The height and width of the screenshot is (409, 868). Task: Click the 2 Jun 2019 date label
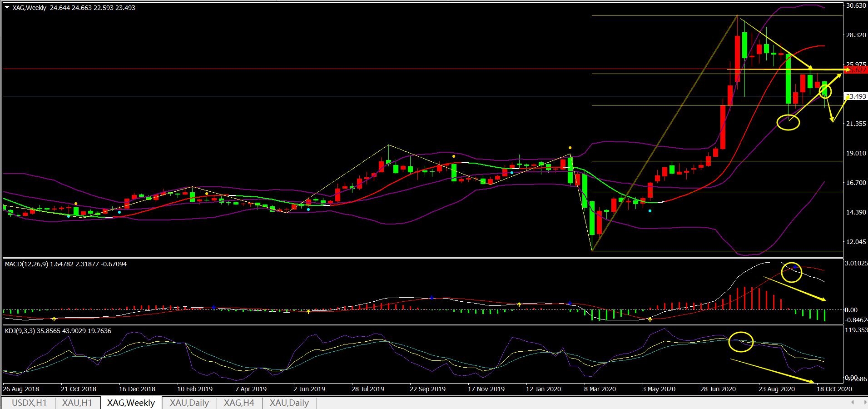309,389
